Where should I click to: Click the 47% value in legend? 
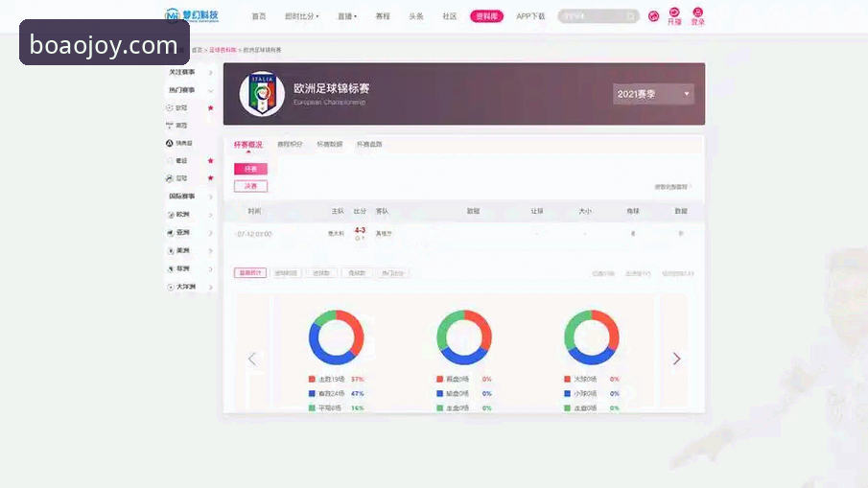coord(358,393)
